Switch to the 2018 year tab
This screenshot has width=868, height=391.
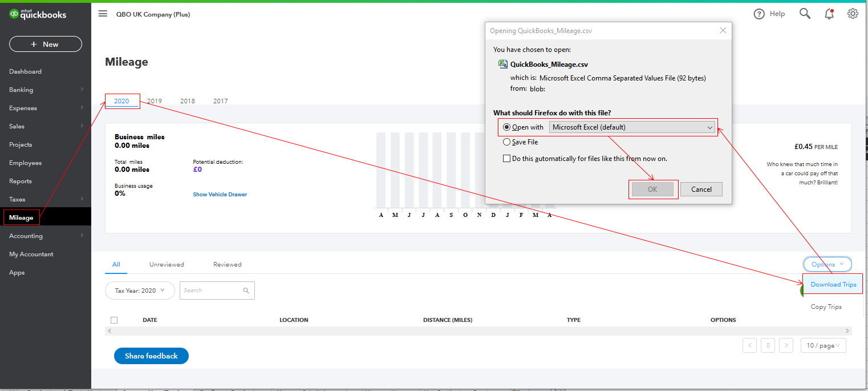(188, 101)
